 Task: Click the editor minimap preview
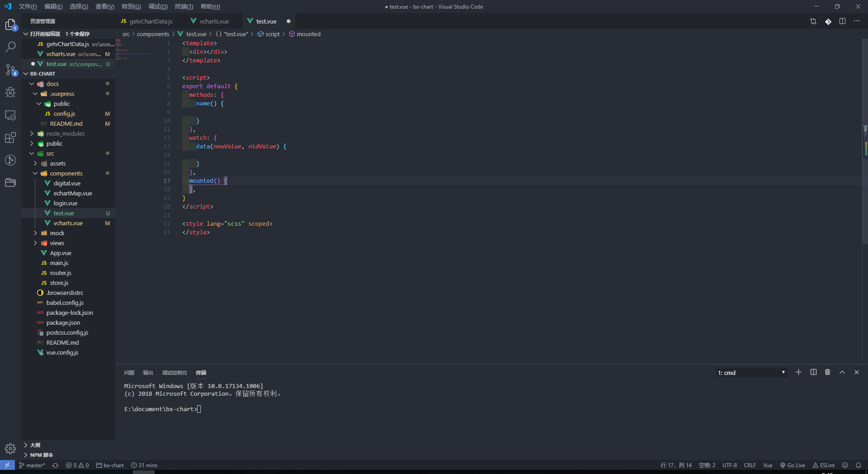click(x=133, y=50)
